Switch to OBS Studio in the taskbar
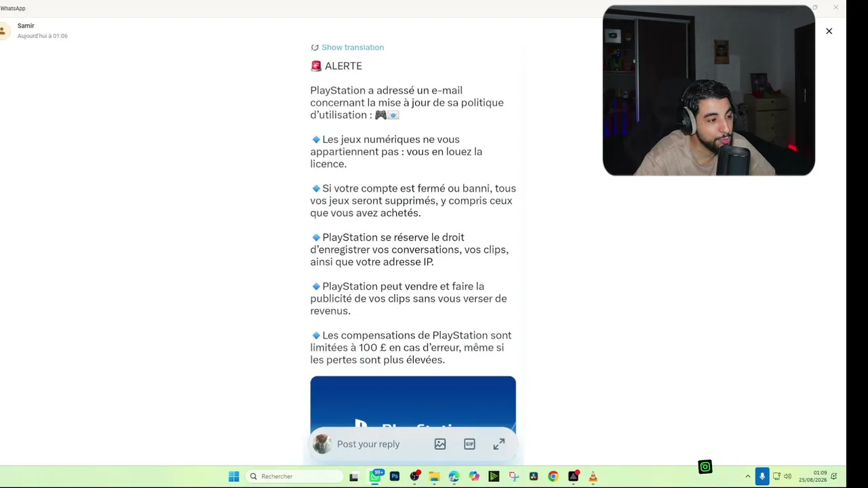 414,476
